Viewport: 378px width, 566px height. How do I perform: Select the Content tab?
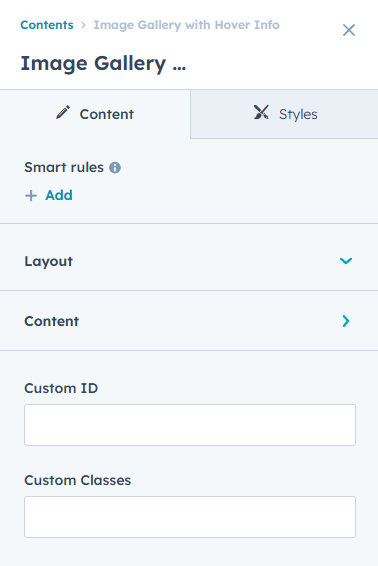95,114
